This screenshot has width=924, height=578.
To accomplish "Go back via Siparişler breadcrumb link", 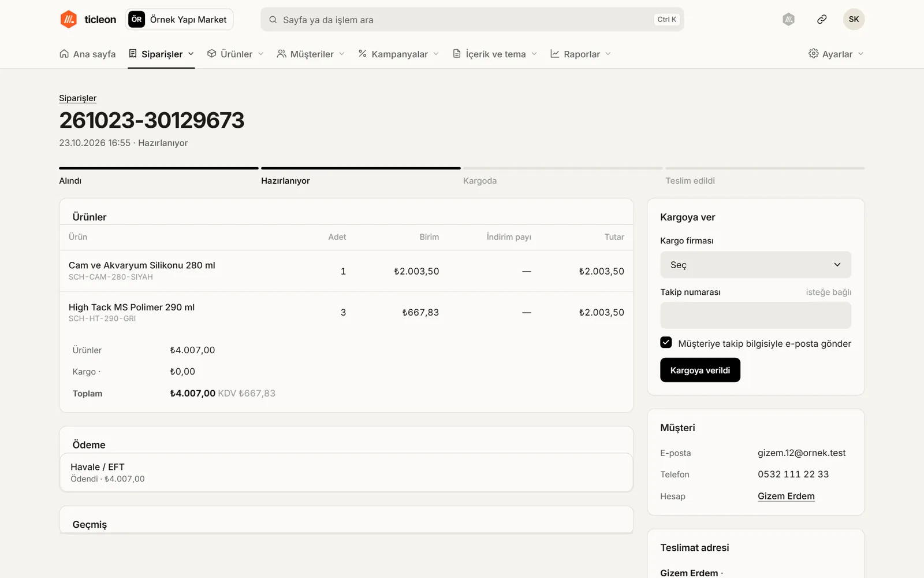I will tap(77, 98).
